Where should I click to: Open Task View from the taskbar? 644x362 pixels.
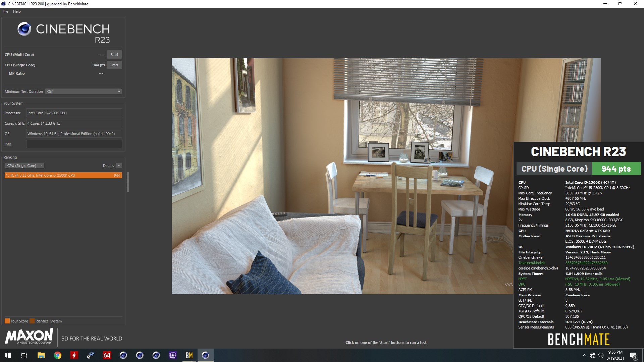coord(24,355)
